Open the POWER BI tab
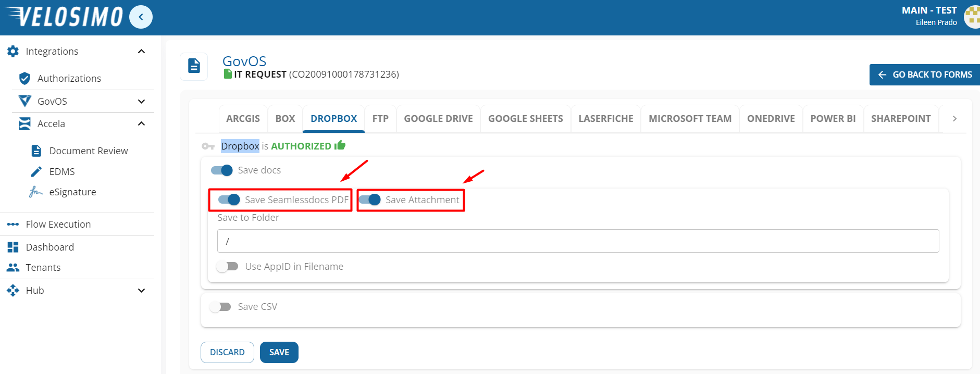Screen dimensions: 980x374 [833, 118]
